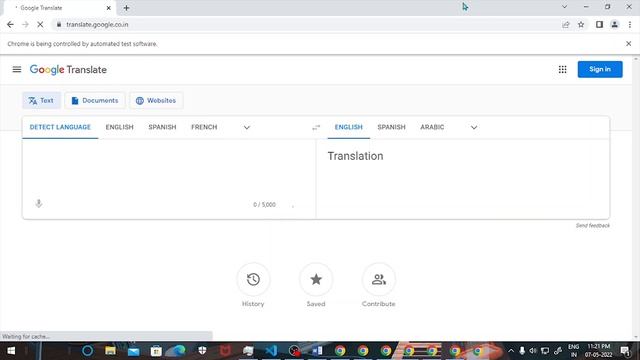
Task: Open the main hamburger menu
Action: click(17, 69)
